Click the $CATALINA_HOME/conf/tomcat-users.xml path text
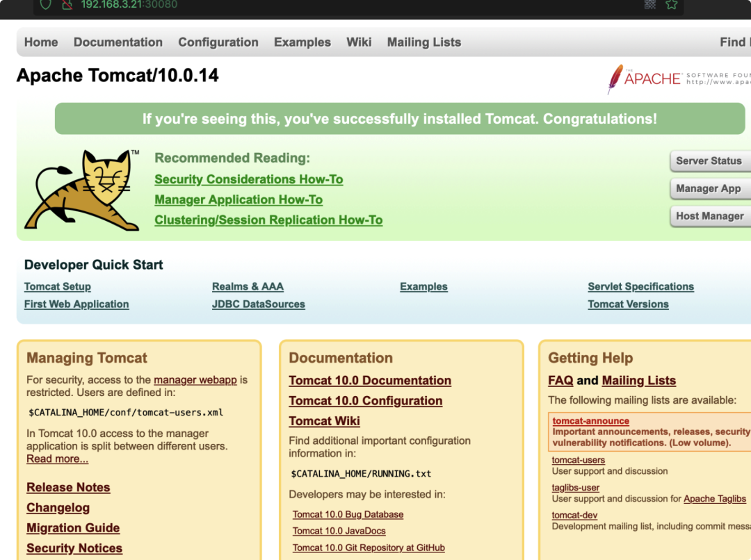The height and width of the screenshot is (560, 751). 126,413
